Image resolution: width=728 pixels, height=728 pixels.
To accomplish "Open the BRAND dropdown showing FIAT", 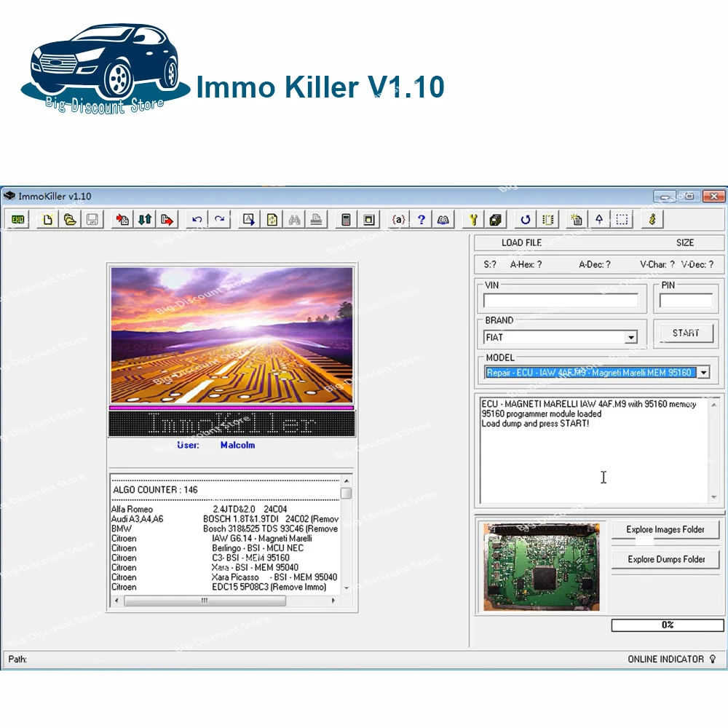I will [x=631, y=337].
